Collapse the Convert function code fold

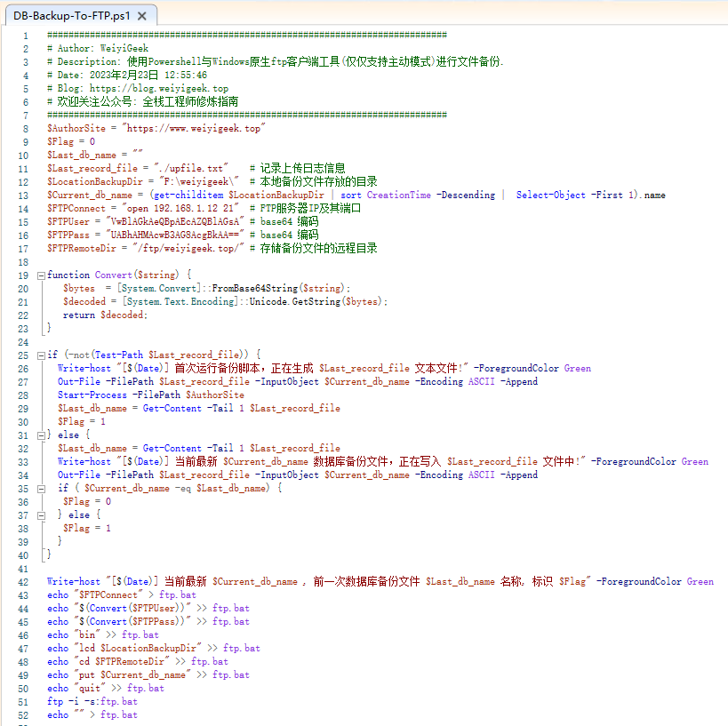pos(40,275)
